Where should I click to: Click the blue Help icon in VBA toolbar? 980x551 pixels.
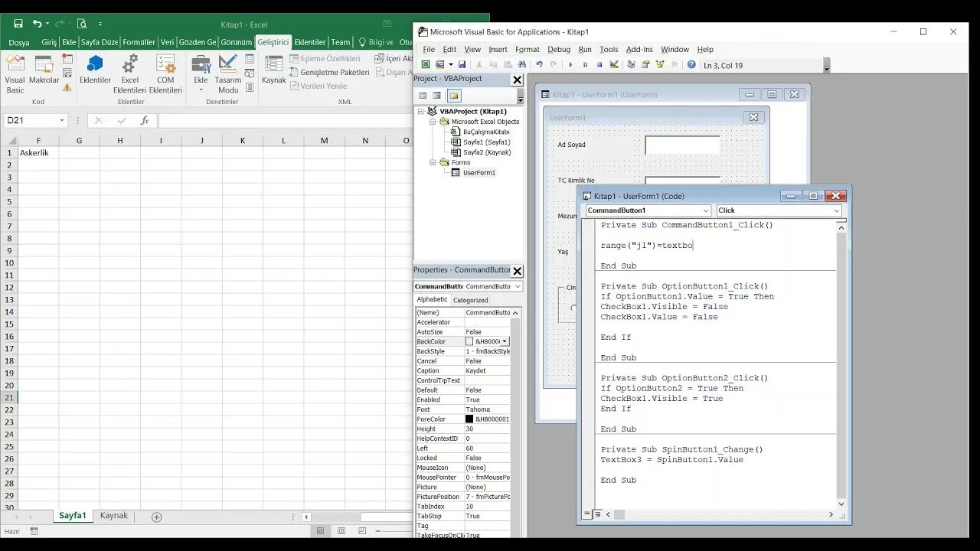pyautogui.click(x=691, y=65)
